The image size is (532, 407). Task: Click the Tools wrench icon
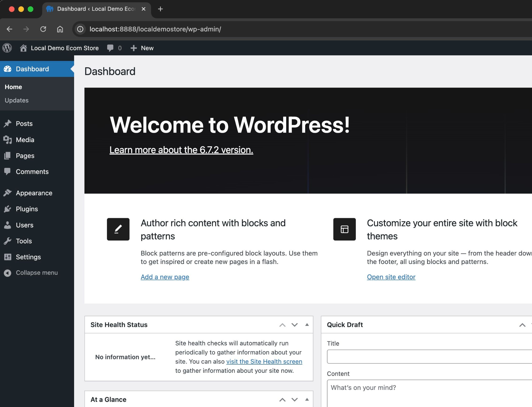point(8,241)
